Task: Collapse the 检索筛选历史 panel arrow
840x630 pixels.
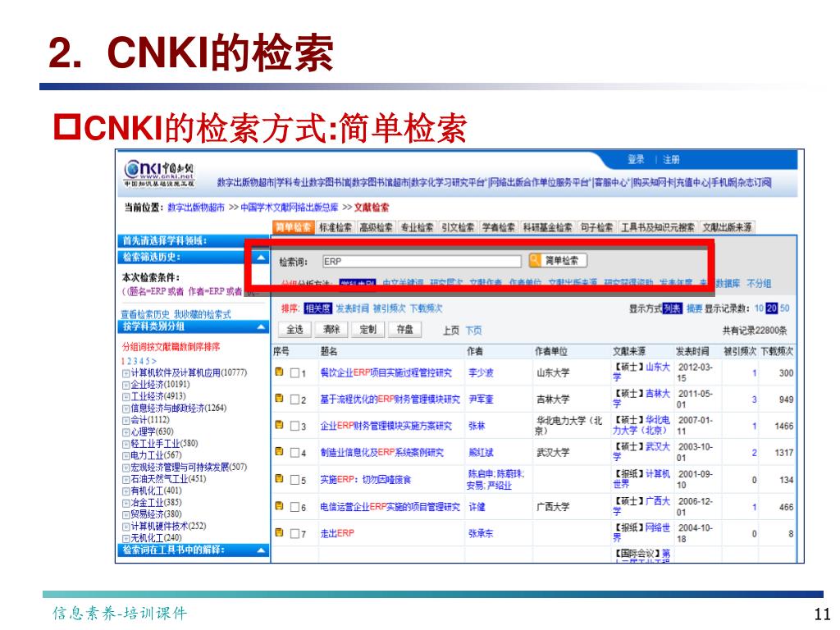Action: pos(261,257)
